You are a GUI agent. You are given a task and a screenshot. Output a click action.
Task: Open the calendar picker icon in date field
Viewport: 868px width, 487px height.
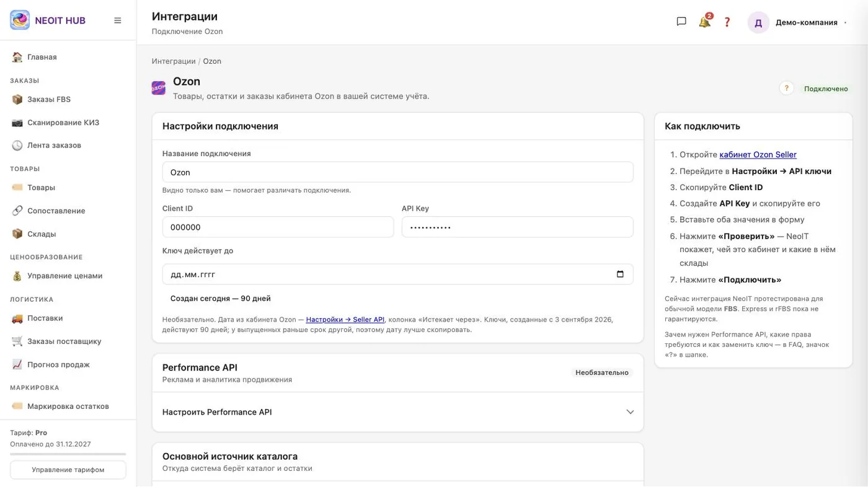pyautogui.click(x=620, y=274)
